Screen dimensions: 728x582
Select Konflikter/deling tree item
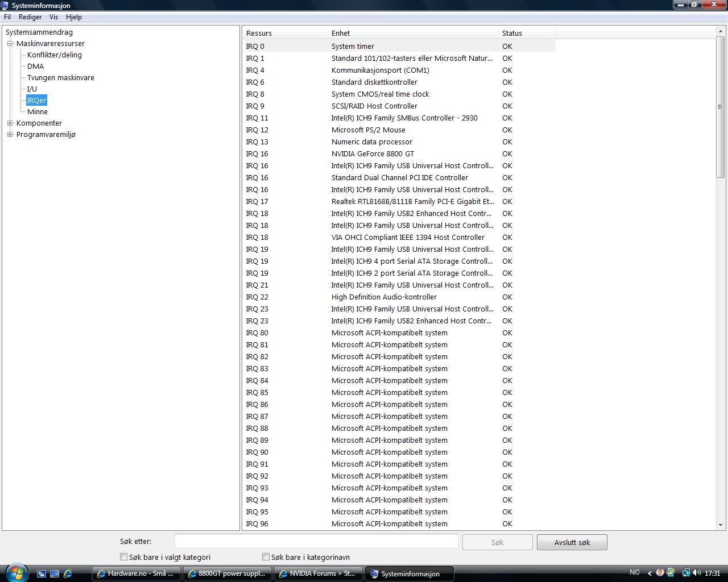[55, 55]
